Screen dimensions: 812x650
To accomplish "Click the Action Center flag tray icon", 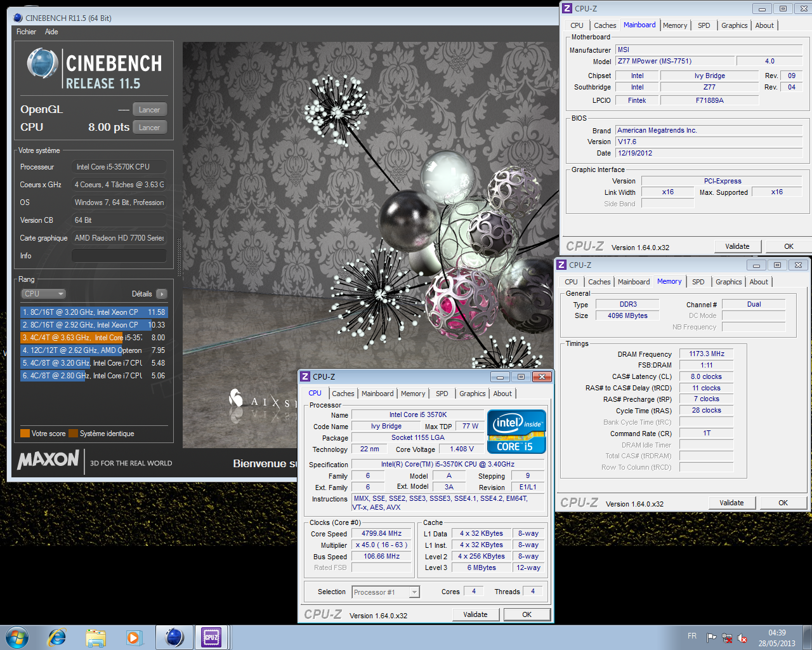I will click(711, 638).
